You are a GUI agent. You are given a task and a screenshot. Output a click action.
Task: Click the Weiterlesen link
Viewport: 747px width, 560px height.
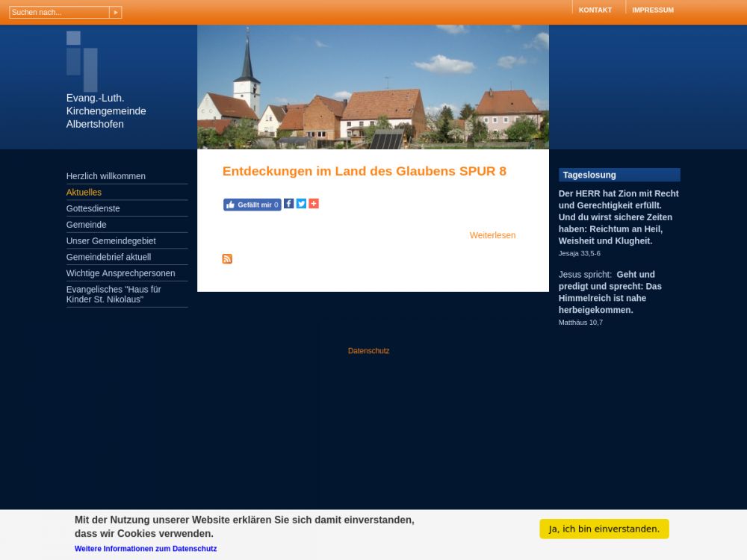click(492, 235)
